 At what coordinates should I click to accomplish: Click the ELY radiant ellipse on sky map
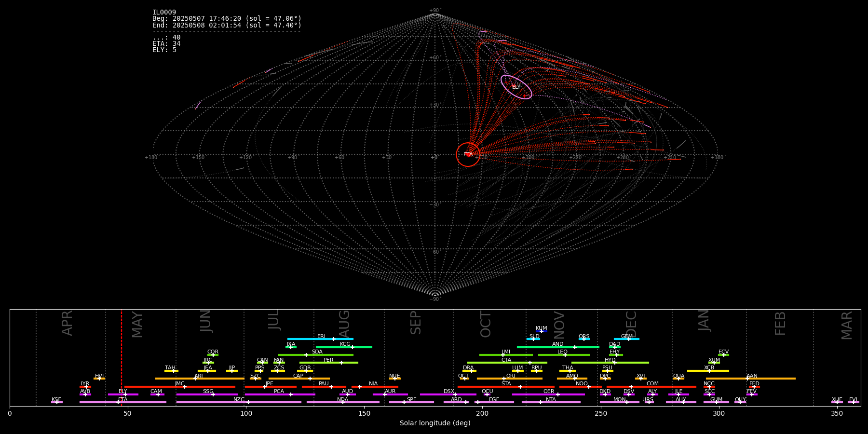coord(516,87)
